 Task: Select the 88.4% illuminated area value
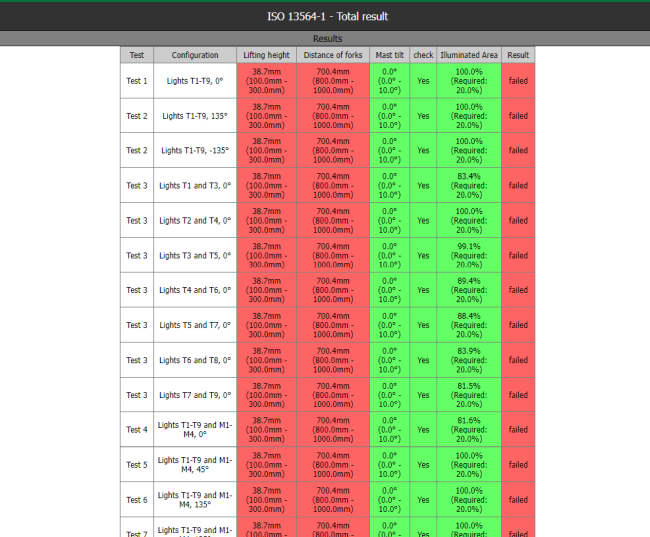point(469,325)
